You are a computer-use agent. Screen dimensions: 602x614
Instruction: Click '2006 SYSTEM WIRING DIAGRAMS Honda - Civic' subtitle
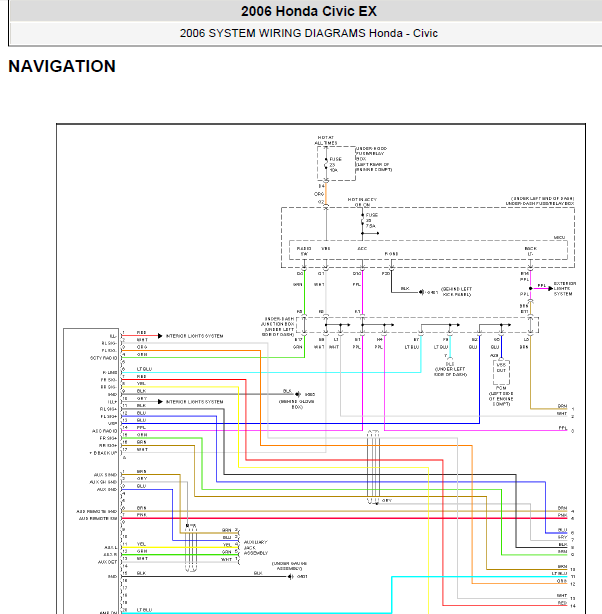(x=309, y=33)
